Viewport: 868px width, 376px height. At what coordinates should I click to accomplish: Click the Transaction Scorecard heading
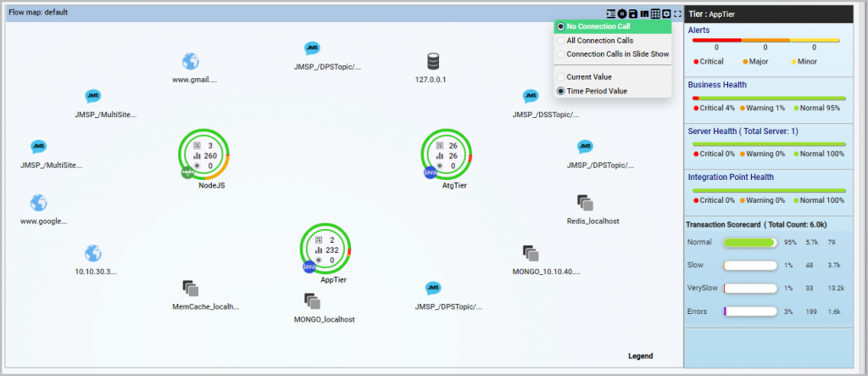pos(756,225)
